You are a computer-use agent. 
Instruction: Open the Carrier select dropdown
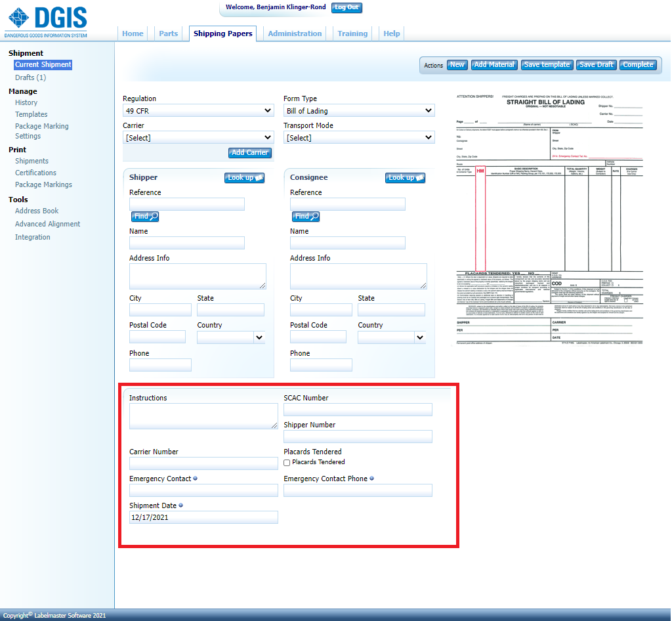[198, 138]
